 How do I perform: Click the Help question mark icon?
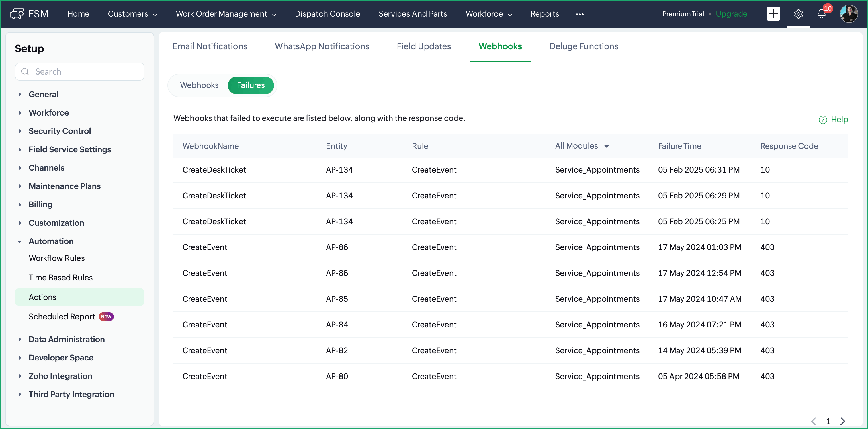click(822, 120)
